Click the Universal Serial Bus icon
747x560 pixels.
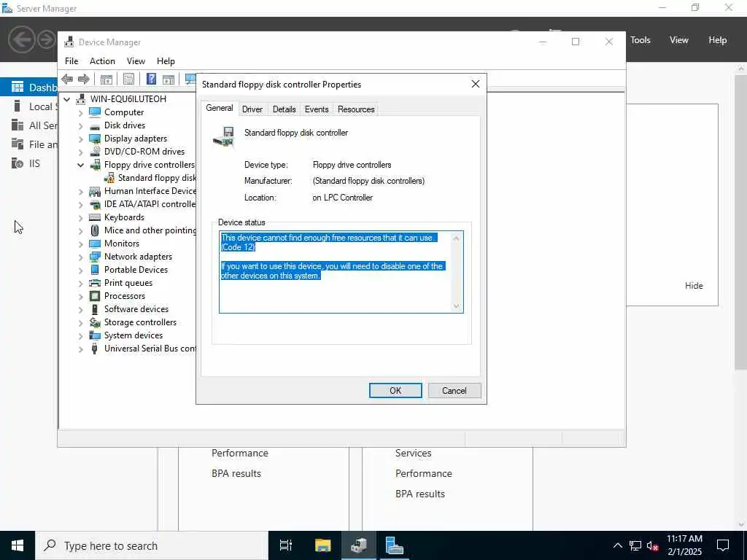pos(95,349)
